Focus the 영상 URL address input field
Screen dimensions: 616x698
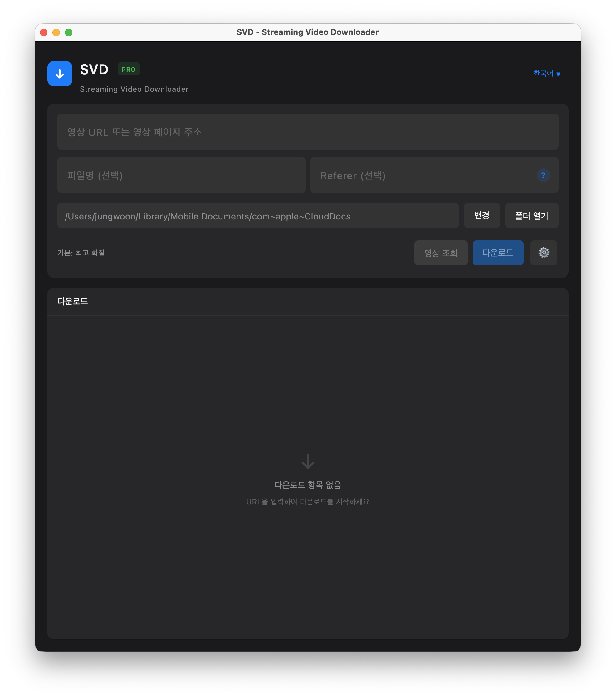click(307, 132)
